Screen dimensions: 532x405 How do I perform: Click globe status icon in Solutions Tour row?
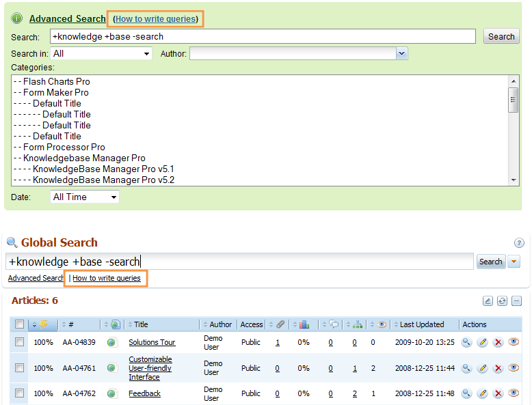tap(111, 342)
